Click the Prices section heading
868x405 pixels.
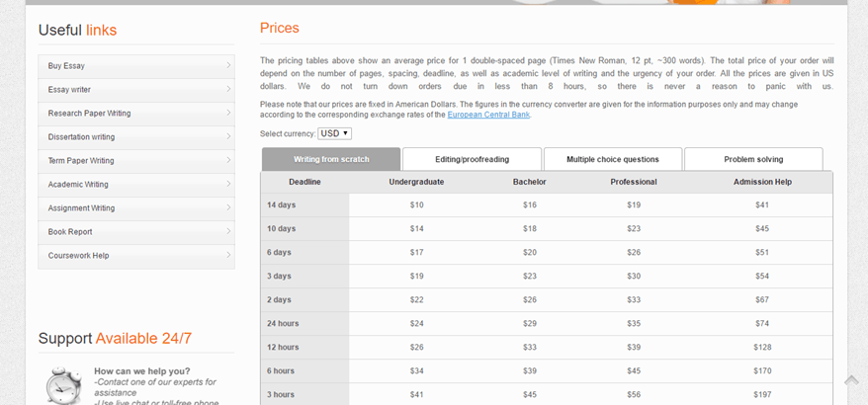click(280, 29)
